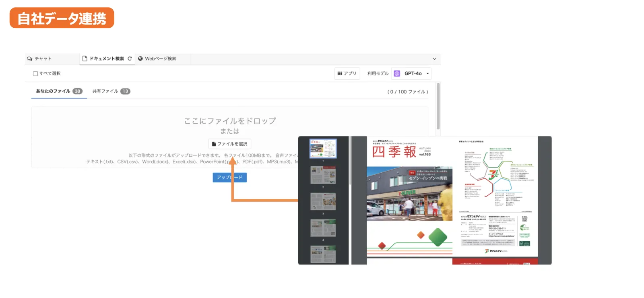Image resolution: width=644 pixels, height=298 pixels.
Task: Click the document icon on ドキュメント検索 tab
Action: click(85, 59)
